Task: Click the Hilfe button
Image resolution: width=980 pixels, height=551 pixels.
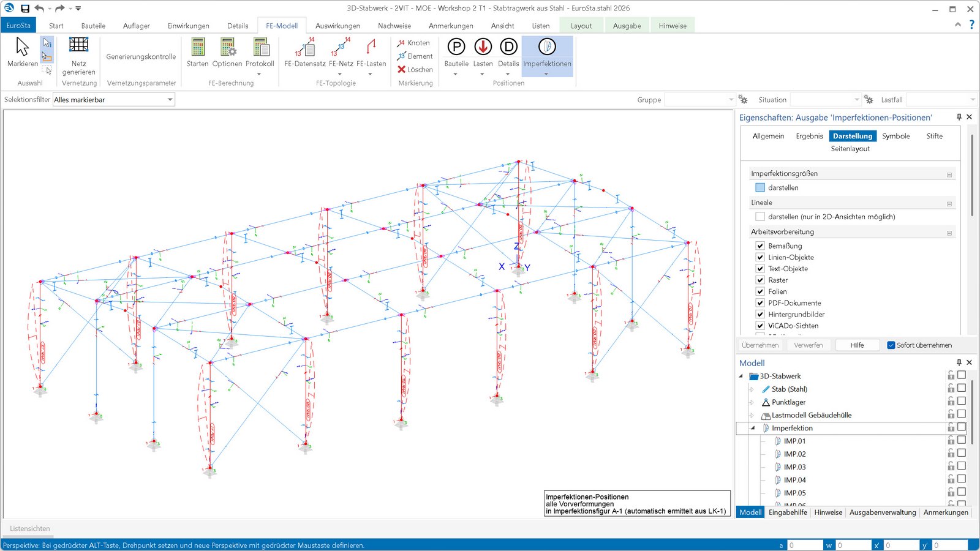Action: (857, 345)
